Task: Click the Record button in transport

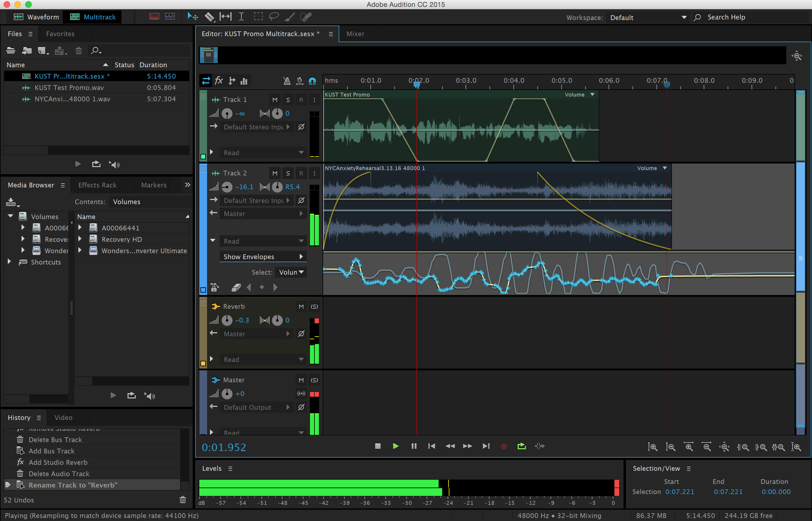Action: pos(504,446)
